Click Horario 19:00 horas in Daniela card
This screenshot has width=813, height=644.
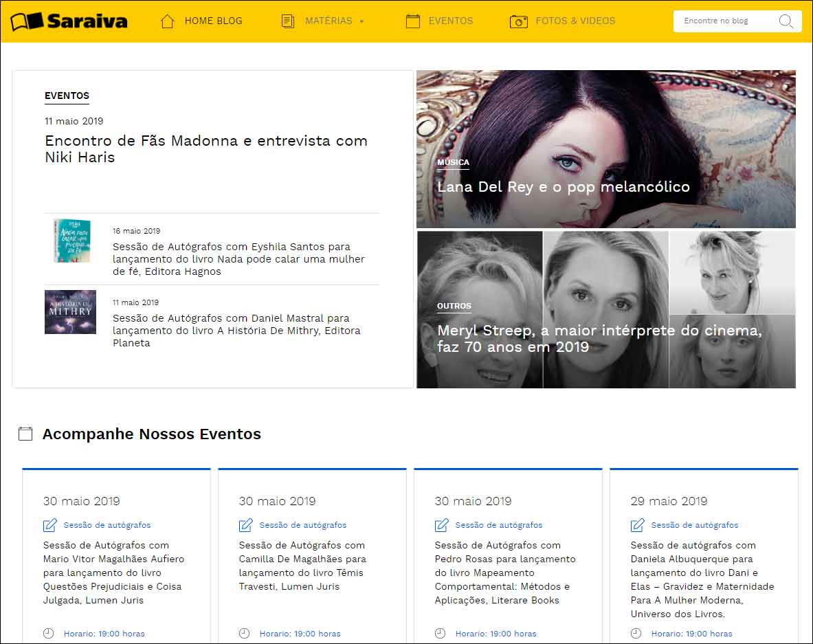coord(691,634)
